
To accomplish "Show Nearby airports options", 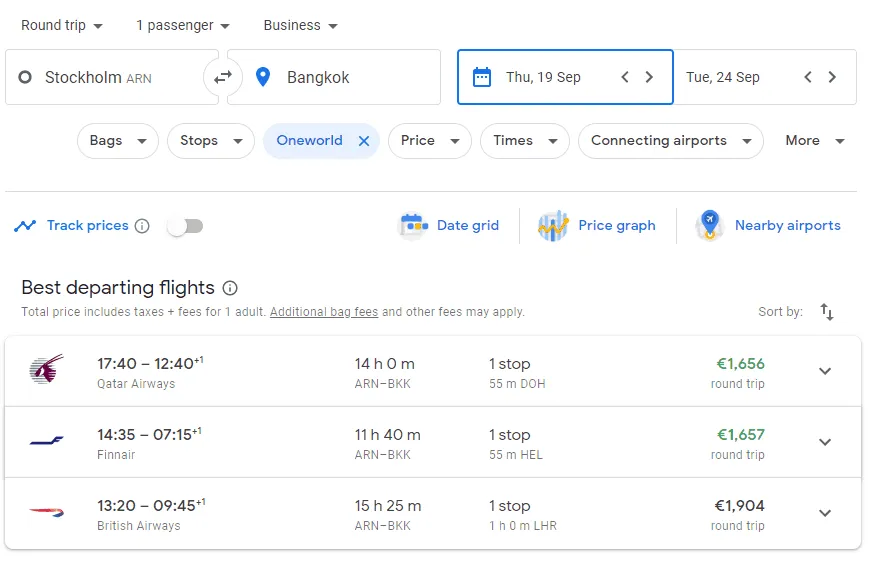I will [769, 226].
